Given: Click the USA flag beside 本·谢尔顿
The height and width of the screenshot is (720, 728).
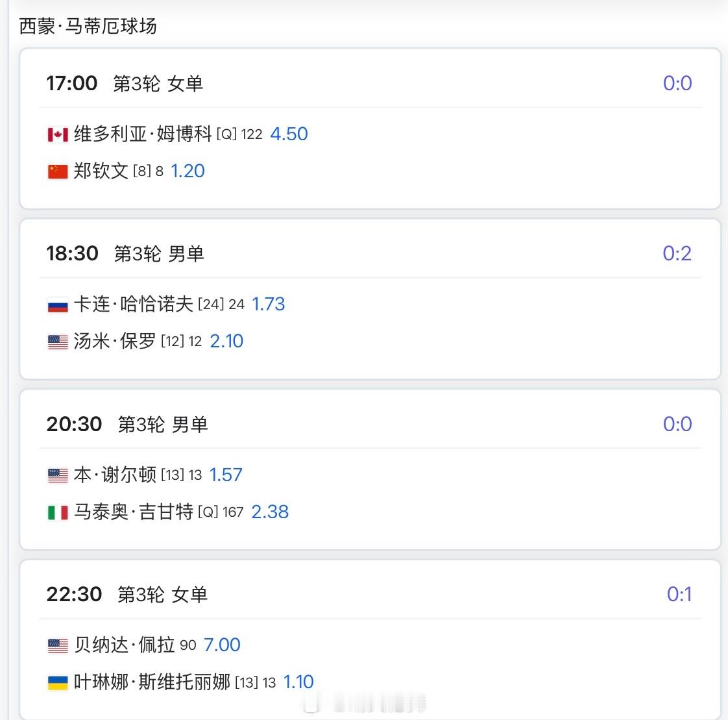Looking at the screenshot, I should click(58, 476).
